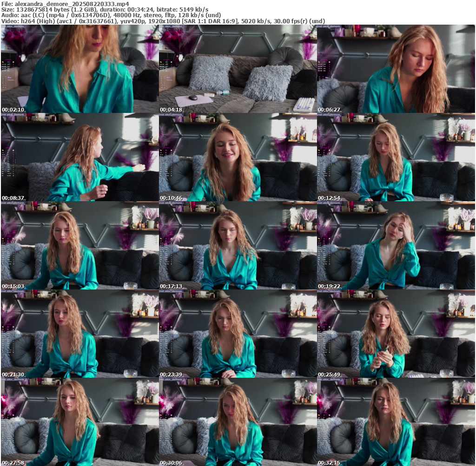The image size is (476, 466).
Task: Select the Audio codec info line
Action: tap(111, 15)
